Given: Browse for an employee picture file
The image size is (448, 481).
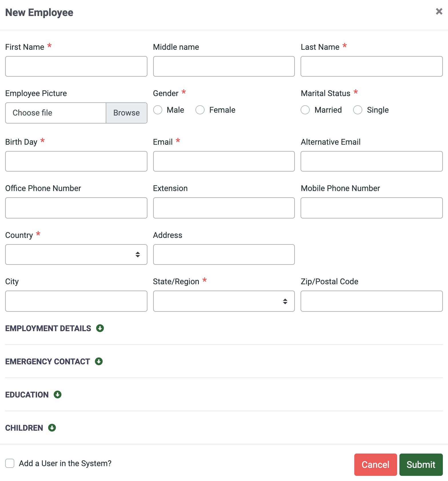Looking at the screenshot, I should click(127, 113).
